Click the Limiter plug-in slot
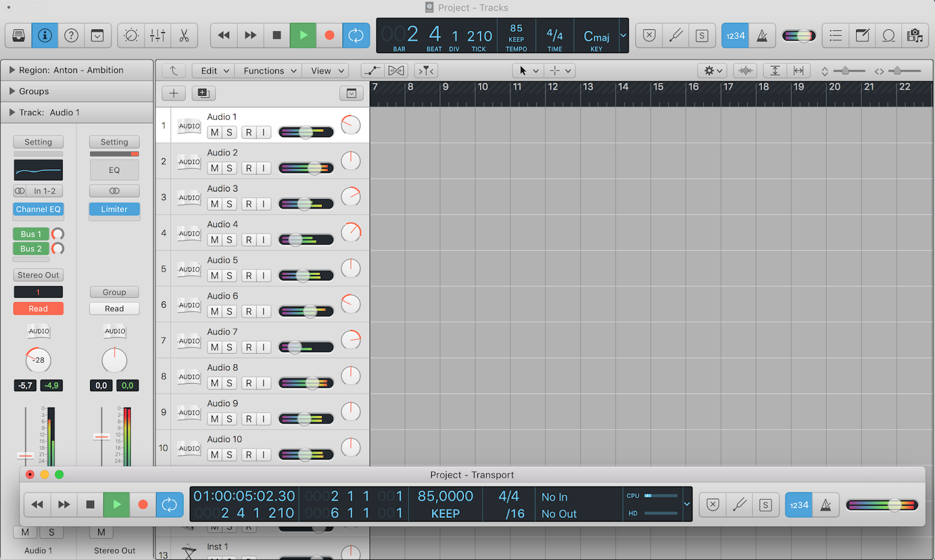935x560 pixels. (115, 209)
